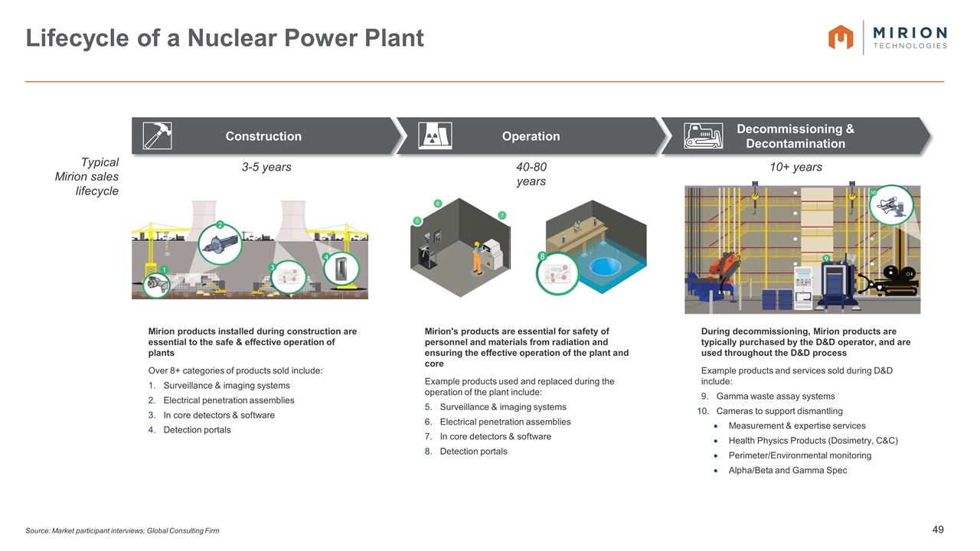
Task: Click bold heading 'Mirion products installed during construction'
Action: tap(252, 342)
